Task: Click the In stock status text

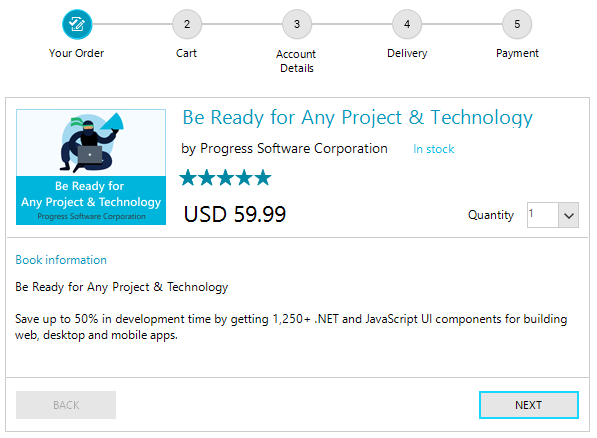Action: click(x=434, y=149)
